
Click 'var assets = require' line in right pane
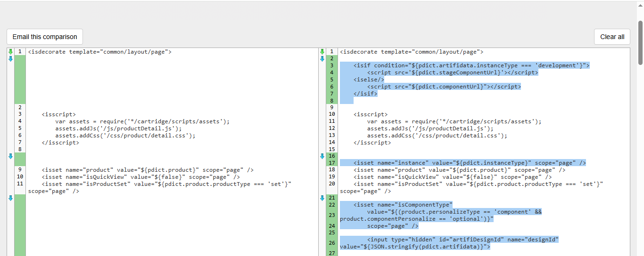pos(454,121)
